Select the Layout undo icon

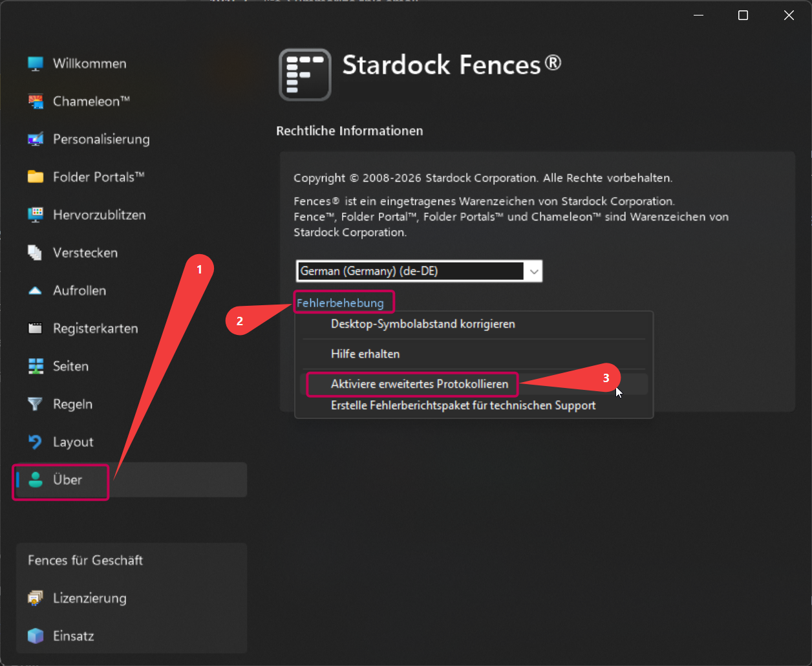click(x=36, y=442)
